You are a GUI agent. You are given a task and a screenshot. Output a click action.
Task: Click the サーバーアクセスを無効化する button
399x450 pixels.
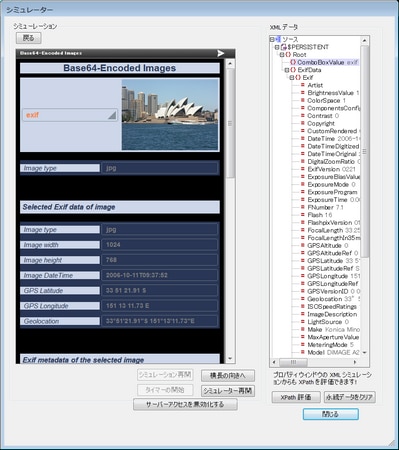click(x=185, y=405)
